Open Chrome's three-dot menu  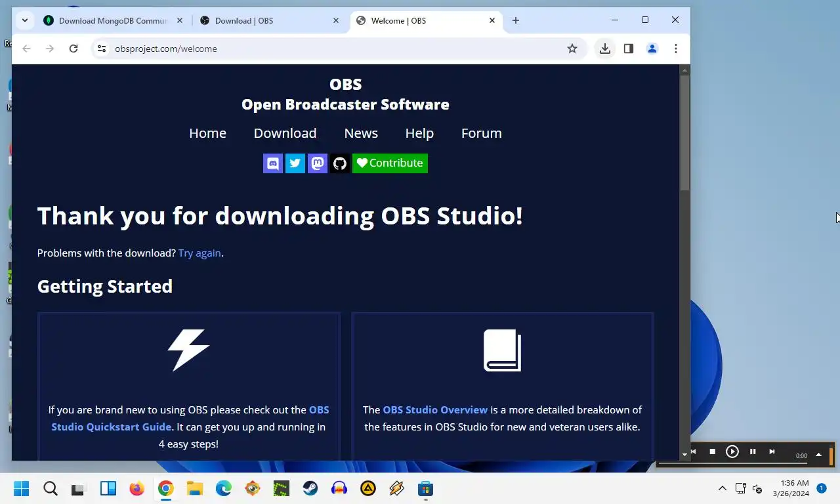(x=676, y=49)
